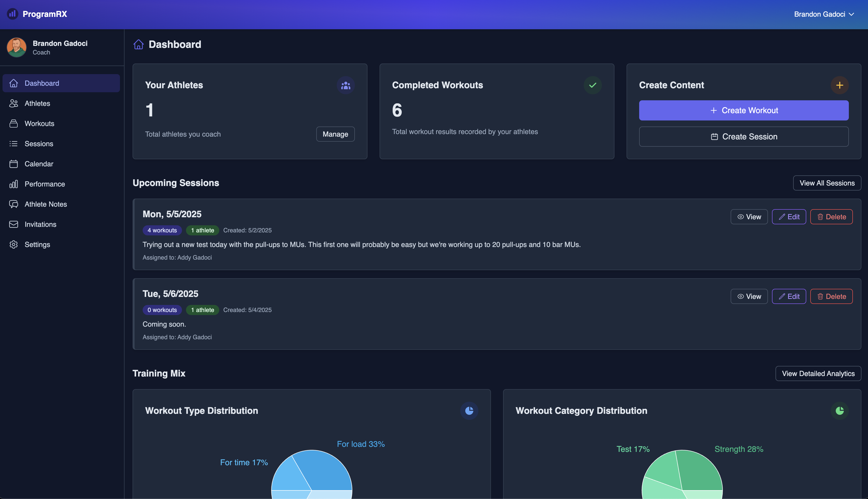Click the 1 athlete badge on Mon session
868x499 pixels.
click(x=203, y=230)
